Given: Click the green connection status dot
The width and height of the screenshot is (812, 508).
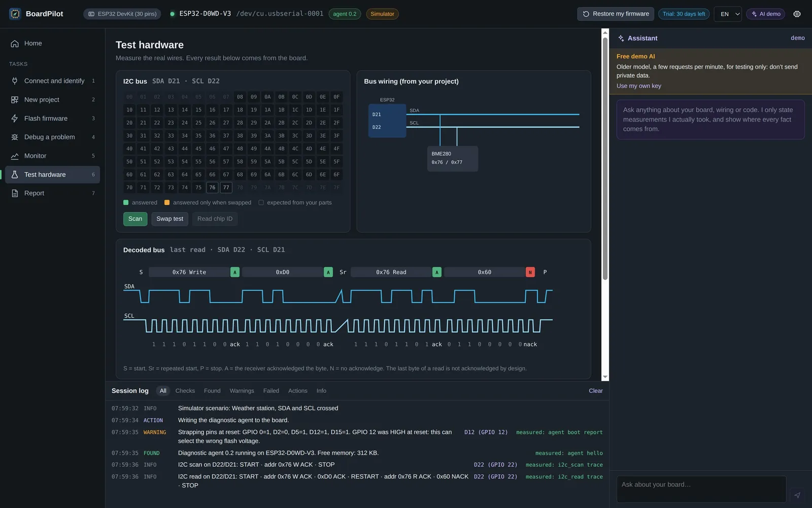Looking at the screenshot, I should tap(173, 14).
